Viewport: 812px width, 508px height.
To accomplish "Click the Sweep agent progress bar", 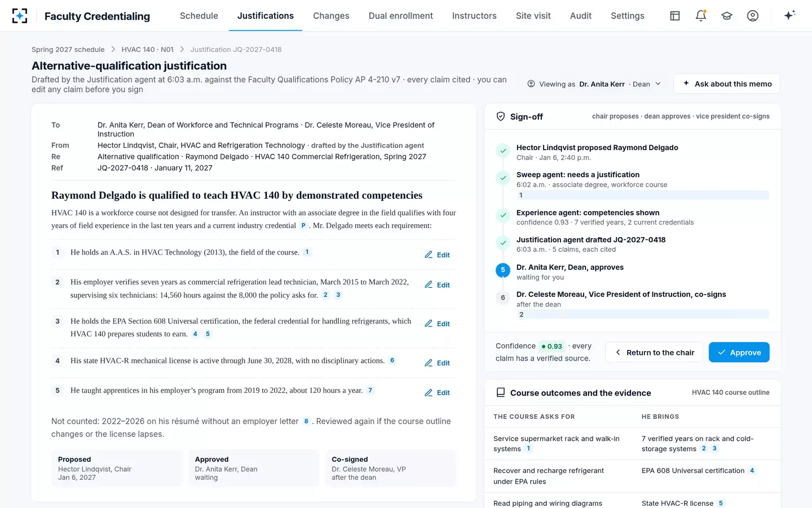I will click(643, 195).
